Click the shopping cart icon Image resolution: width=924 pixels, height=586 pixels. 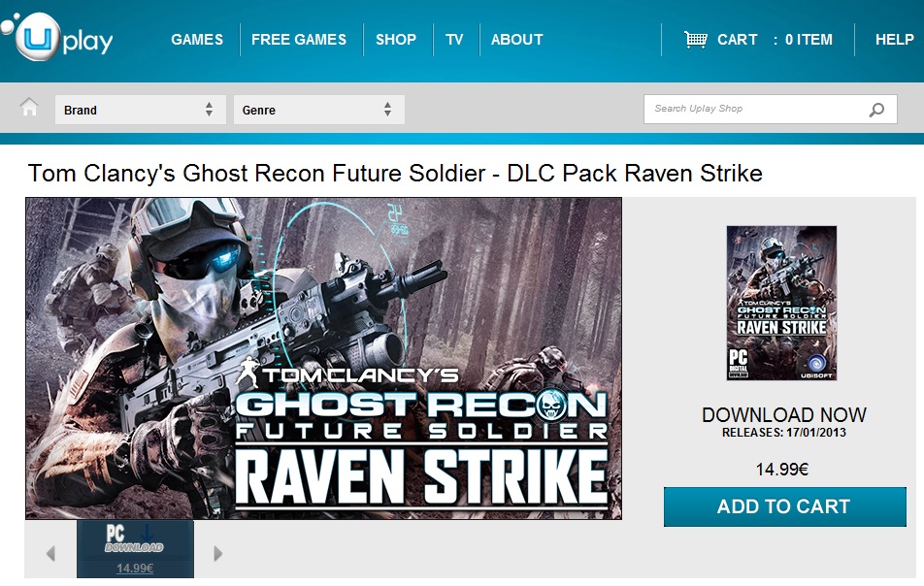pos(695,40)
